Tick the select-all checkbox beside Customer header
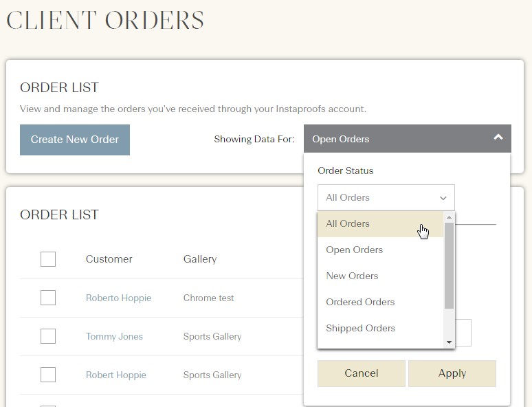Screen dimensions: 532x407 point(48,259)
